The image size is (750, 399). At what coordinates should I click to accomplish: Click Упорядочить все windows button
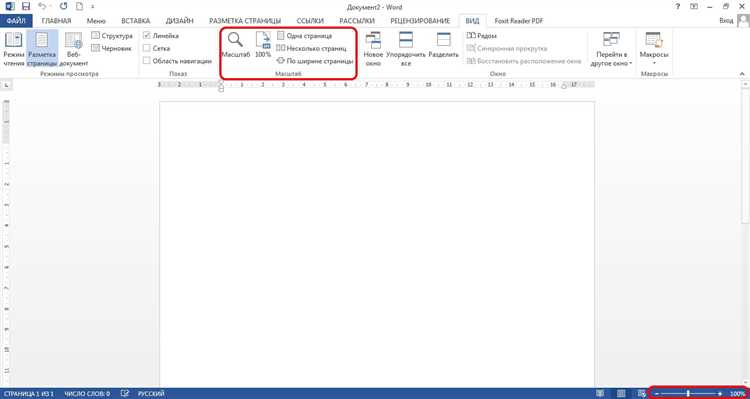click(x=406, y=49)
